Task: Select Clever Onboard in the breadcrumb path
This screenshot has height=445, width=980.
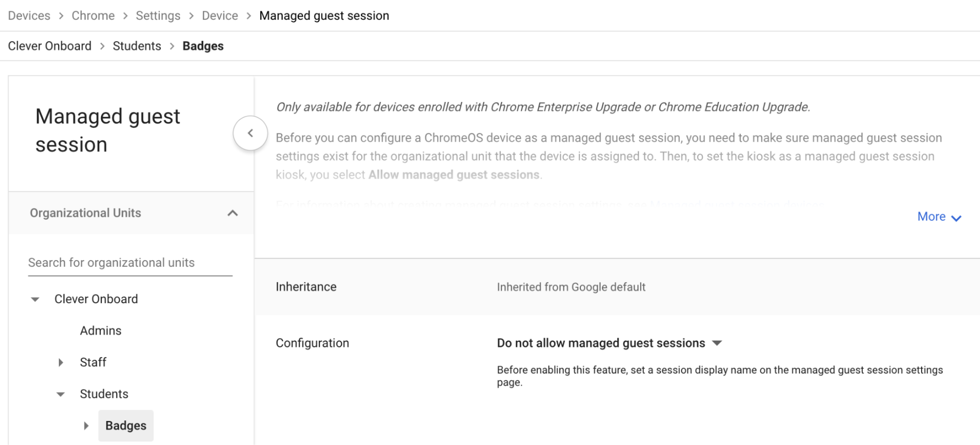Action: tap(50, 46)
